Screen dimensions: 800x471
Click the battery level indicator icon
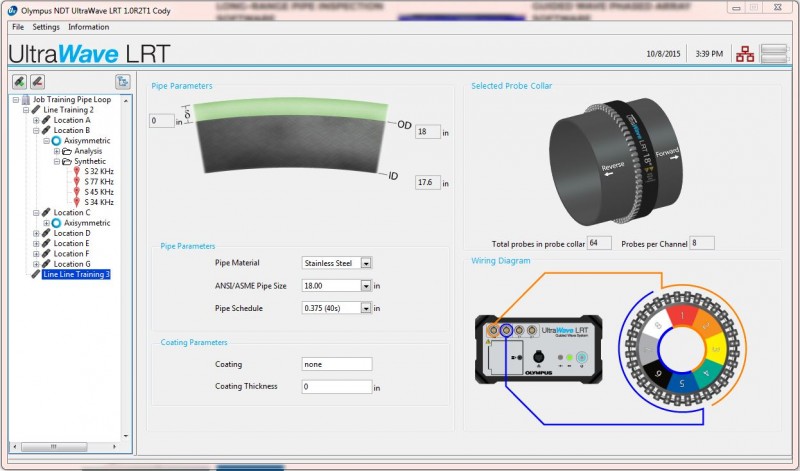coord(775,53)
